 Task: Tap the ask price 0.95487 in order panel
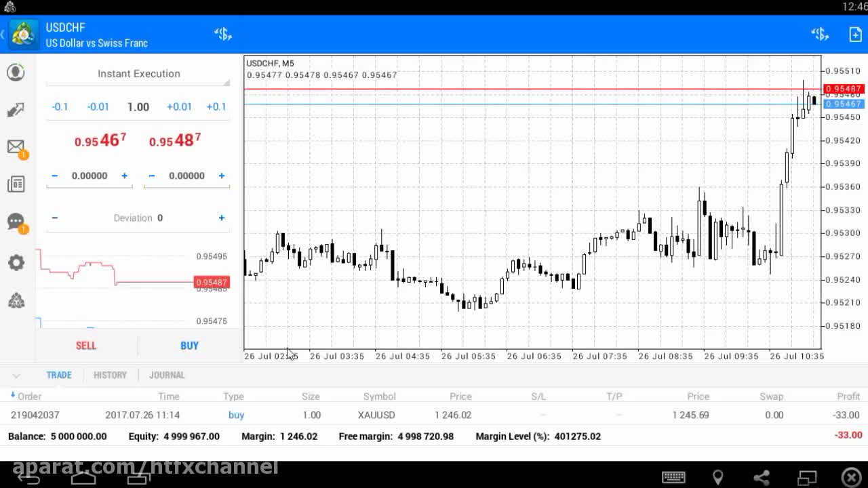pos(175,140)
